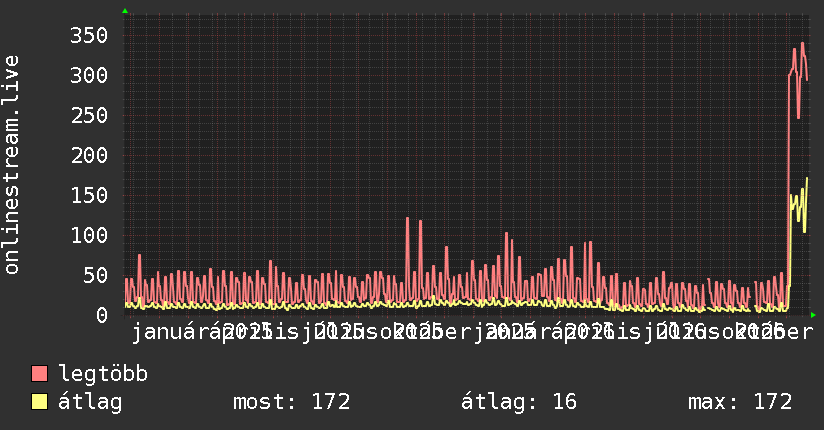The height and width of the screenshot is (430, 824).
Task: Click the 200 y-axis tick label
Action: point(89,155)
